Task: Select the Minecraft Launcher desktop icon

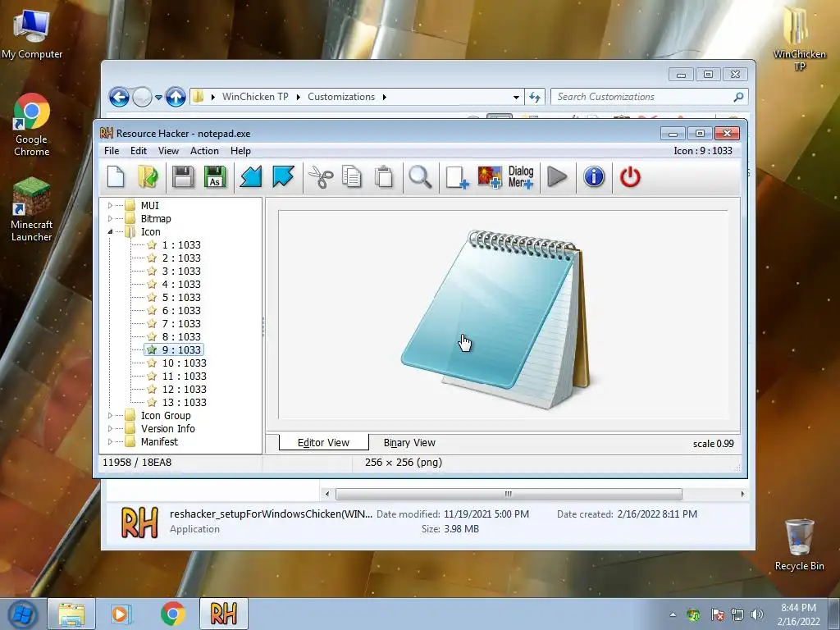Action: pyautogui.click(x=32, y=210)
